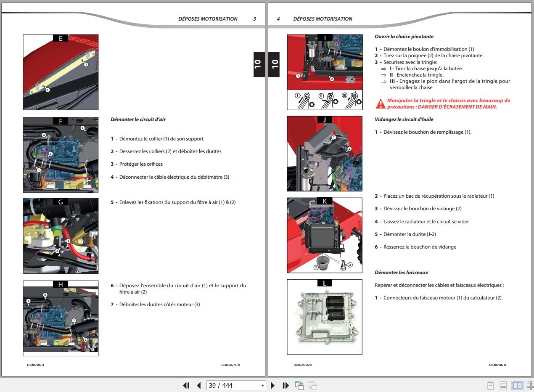Go to the previous page
The height and width of the screenshot is (392, 534).
click(198, 385)
